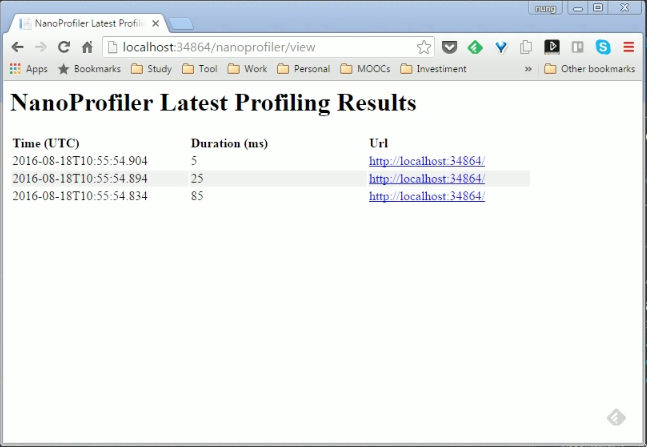647x447 pixels.
Task: Open the Other bookmarks folder
Action: [590, 69]
